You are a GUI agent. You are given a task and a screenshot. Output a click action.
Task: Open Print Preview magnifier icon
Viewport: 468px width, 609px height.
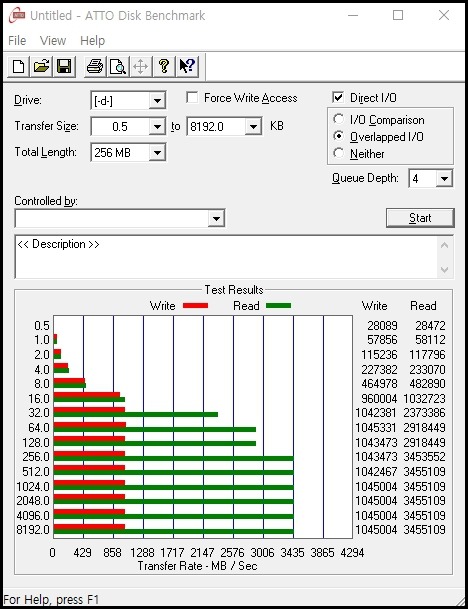pos(118,66)
